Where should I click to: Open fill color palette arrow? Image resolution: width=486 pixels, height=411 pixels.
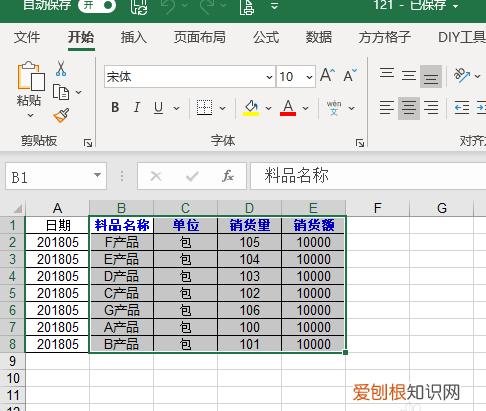(x=268, y=108)
